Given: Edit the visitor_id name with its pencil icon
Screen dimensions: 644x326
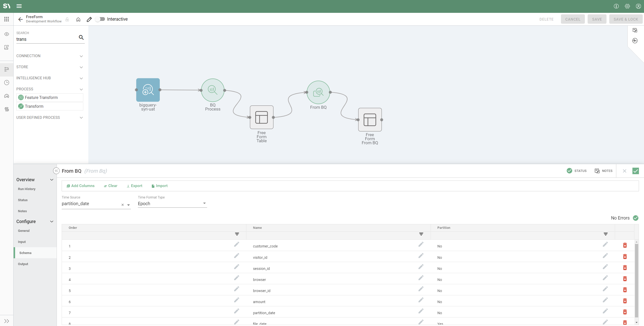Looking at the screenshot, I should (421, 256).
